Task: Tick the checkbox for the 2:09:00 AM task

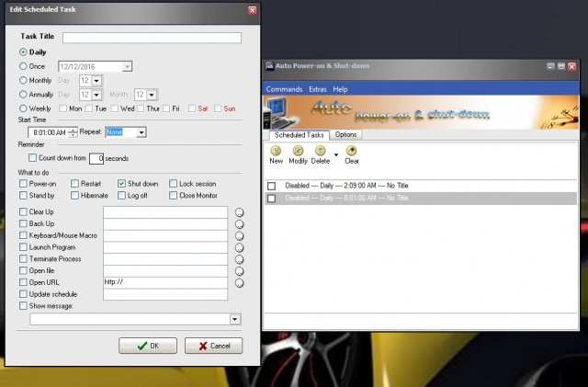Action: [x=271, y=186]
